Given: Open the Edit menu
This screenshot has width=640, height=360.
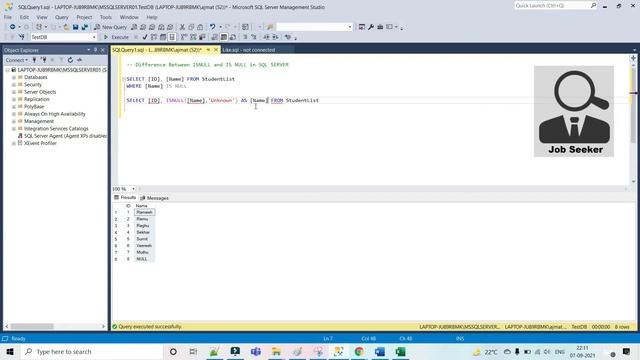Looking at the screenshot, I should [24, 17].
